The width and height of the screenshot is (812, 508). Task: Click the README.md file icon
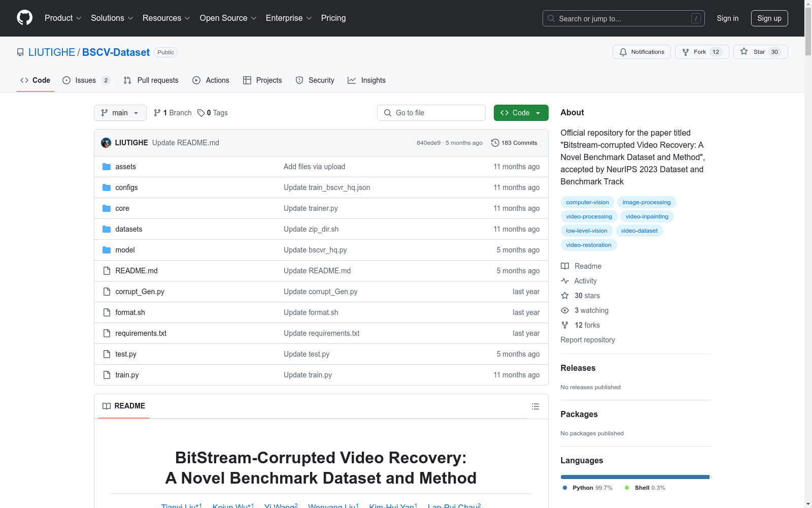[107, 271]
